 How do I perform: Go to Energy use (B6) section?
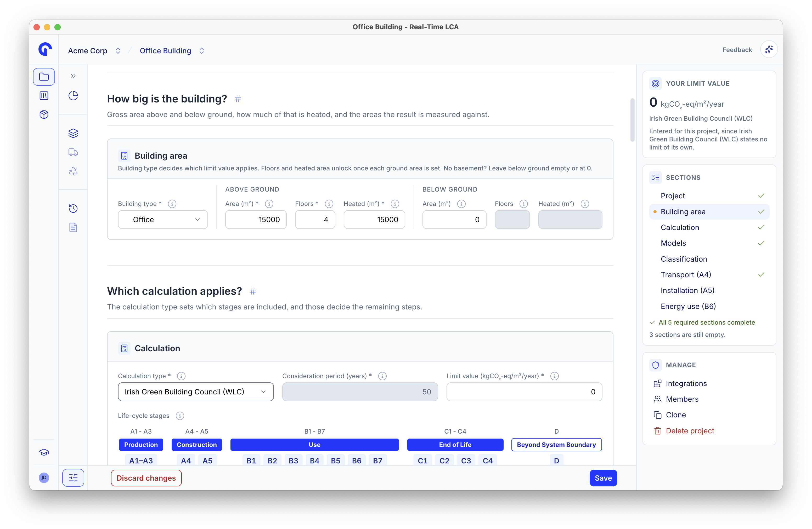pos(709,306)
